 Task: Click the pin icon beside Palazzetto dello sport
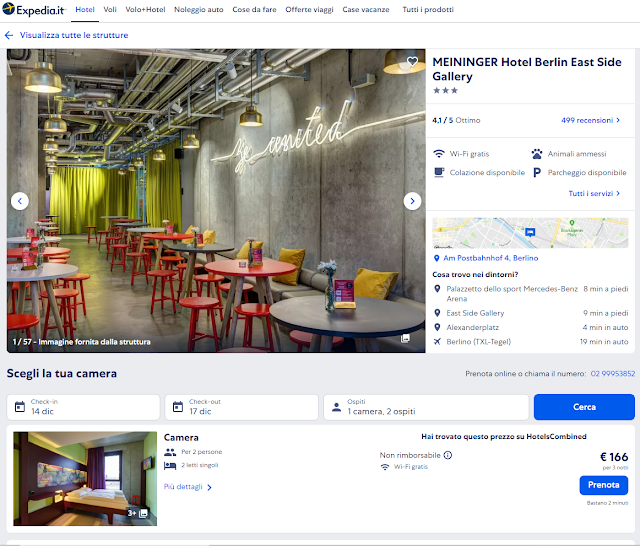(437, 289)
